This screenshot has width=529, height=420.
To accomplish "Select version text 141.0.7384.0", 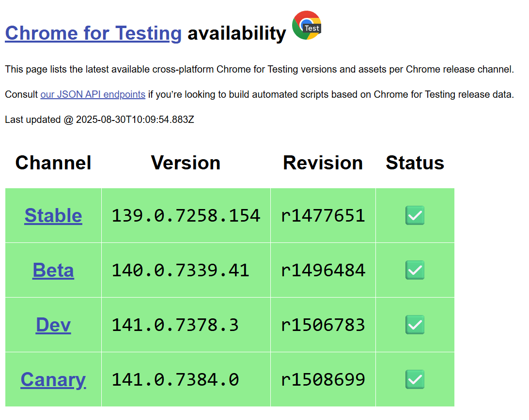I will (175, 380).
